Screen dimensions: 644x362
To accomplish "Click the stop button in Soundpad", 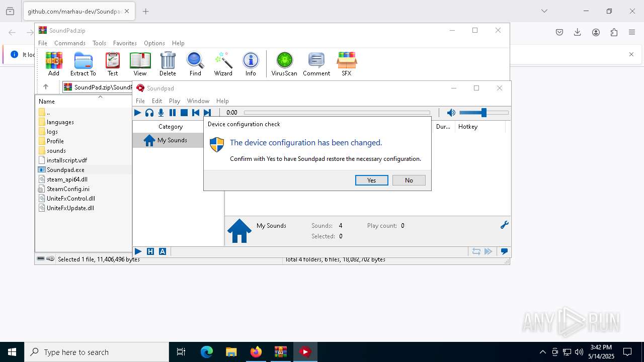I will click(x=184, y=113).
